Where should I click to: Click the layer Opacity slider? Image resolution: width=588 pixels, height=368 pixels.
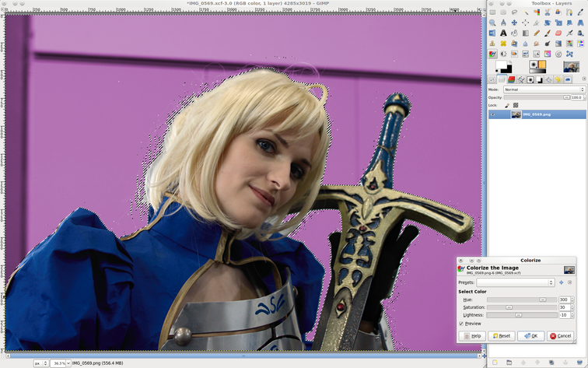click(537, 97)
